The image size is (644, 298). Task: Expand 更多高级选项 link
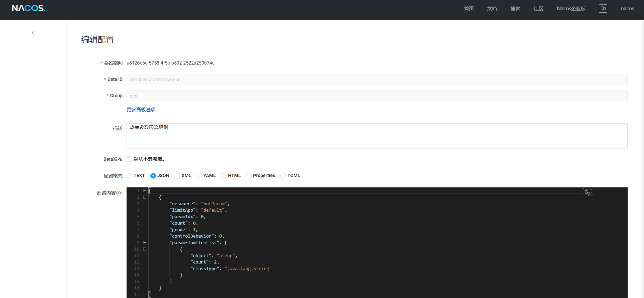coord(141,110)
